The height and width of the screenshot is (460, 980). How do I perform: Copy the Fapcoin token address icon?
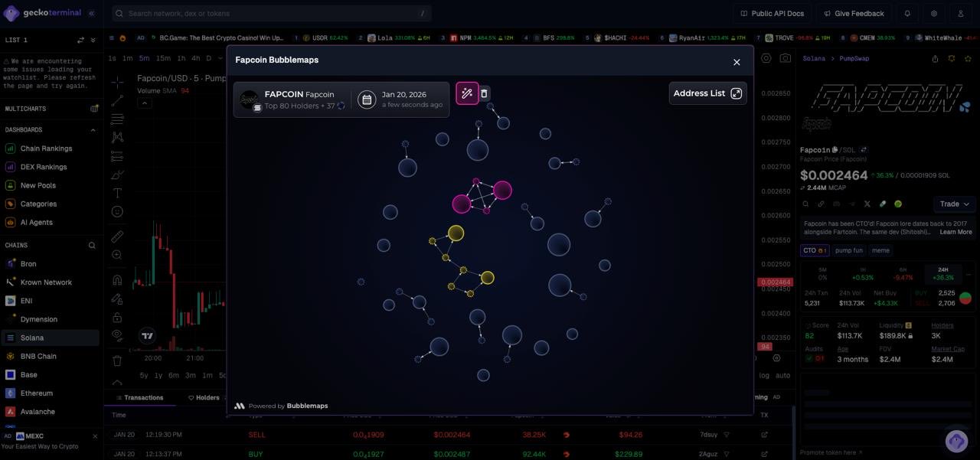pos(836,150)
